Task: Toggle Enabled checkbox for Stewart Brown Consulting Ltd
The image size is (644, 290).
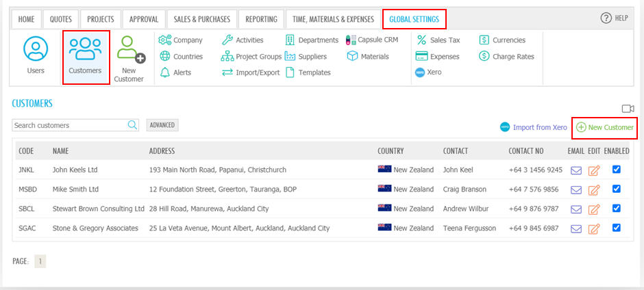Action: coord(616,208)
